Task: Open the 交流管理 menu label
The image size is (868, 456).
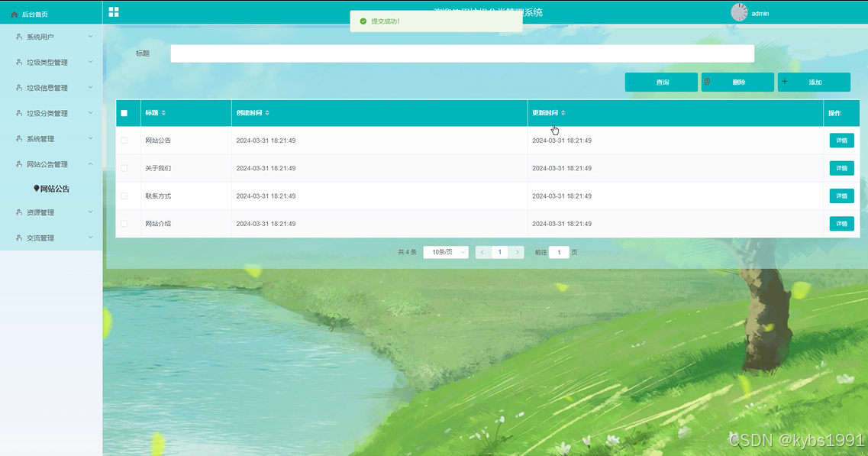Action: (40, 238)
